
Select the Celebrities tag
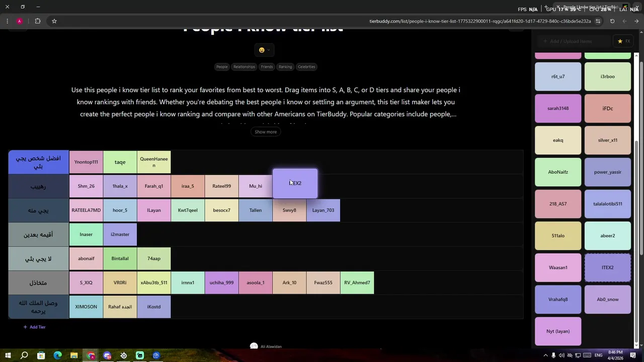[x=306, y=67]
